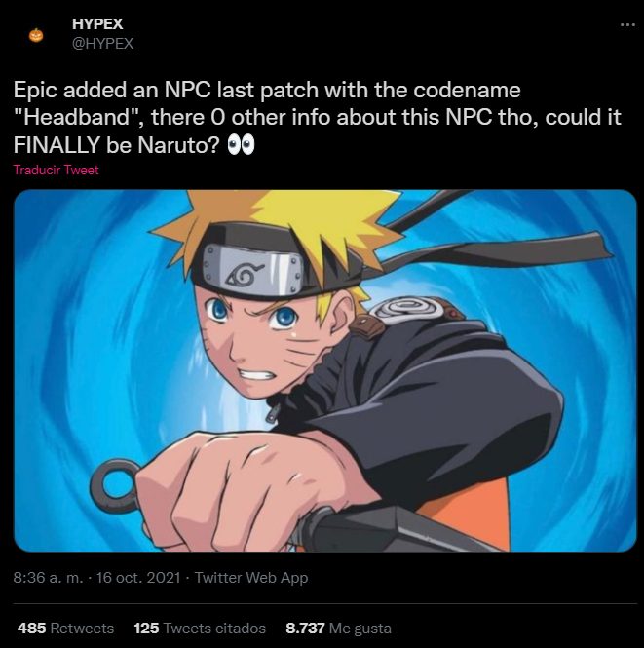The width and height of the screenshot is (644, 648).
Task: Click the Twitter Web App source label
Action: click(x=251, y=578)
